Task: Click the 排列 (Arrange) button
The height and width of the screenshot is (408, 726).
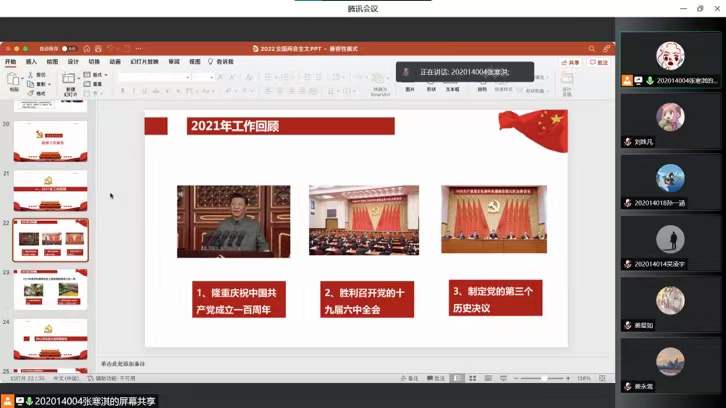Action: coord(482,87)
